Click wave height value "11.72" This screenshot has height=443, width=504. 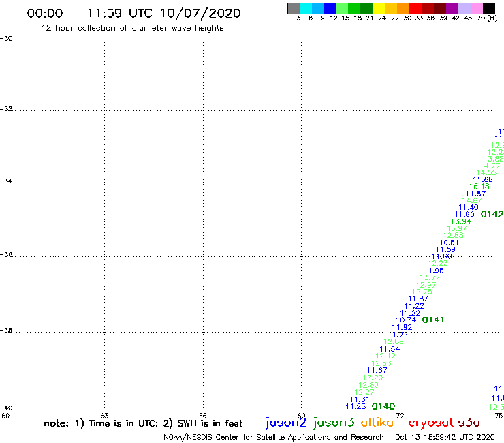[x=398, y=335]
